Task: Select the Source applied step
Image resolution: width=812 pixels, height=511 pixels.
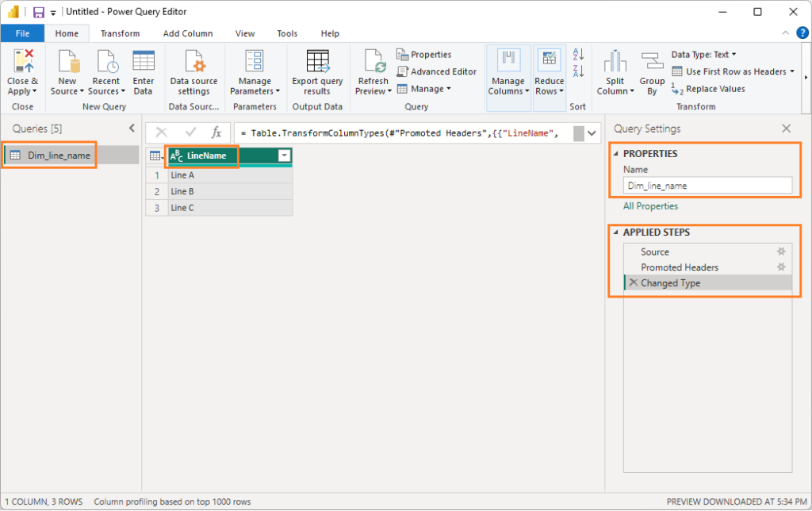Action: tap(707, 252)
